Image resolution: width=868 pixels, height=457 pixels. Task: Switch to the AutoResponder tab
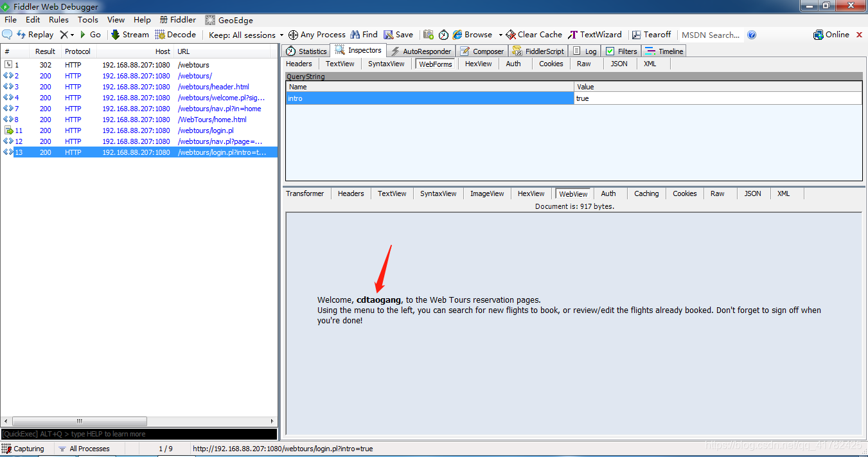421,51
